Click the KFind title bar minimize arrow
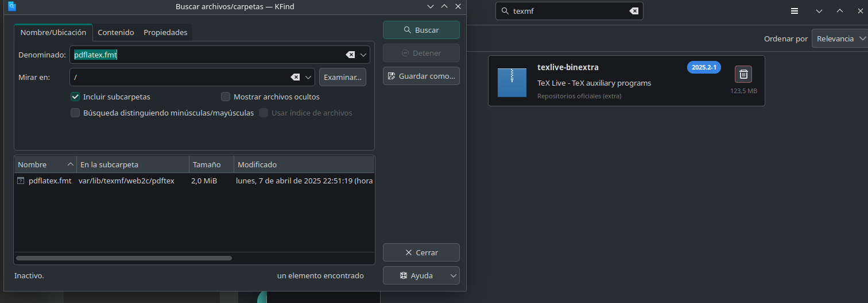This screenshot has width=868, height=303. tap(431, 6)
